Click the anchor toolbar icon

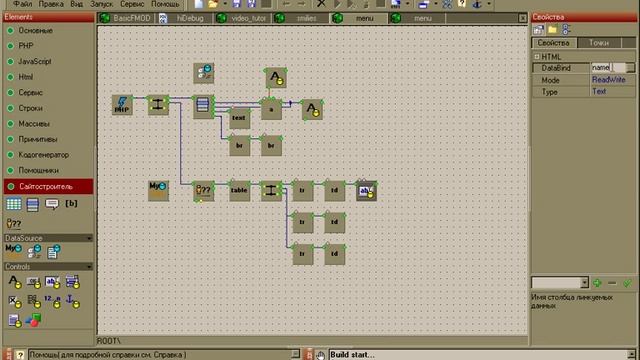point(477,4)
